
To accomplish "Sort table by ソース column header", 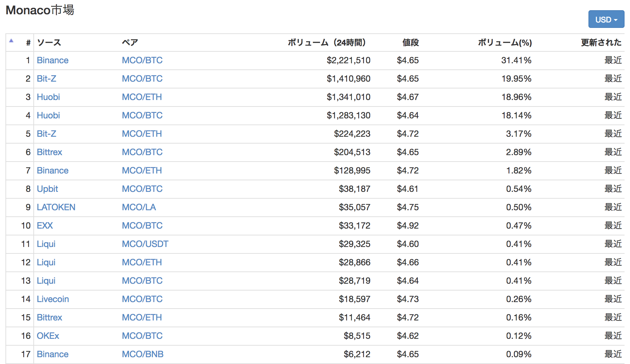I will (49, 43).
